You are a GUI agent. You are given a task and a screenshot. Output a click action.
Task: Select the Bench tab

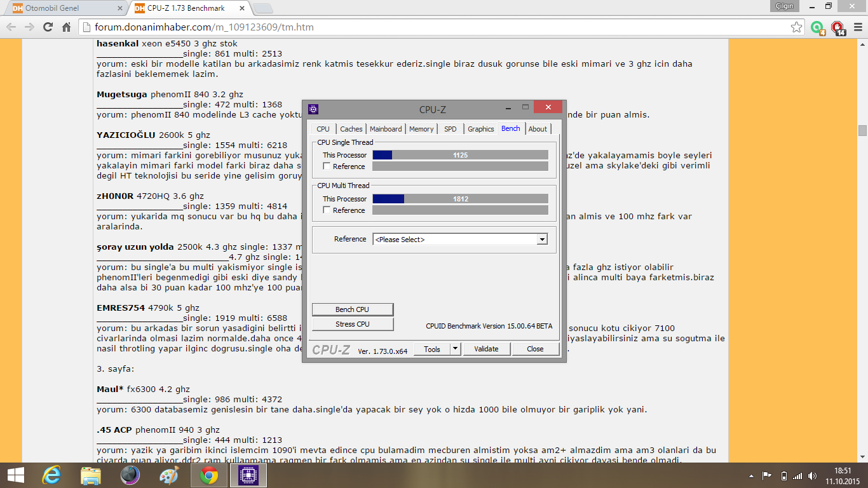511,128
